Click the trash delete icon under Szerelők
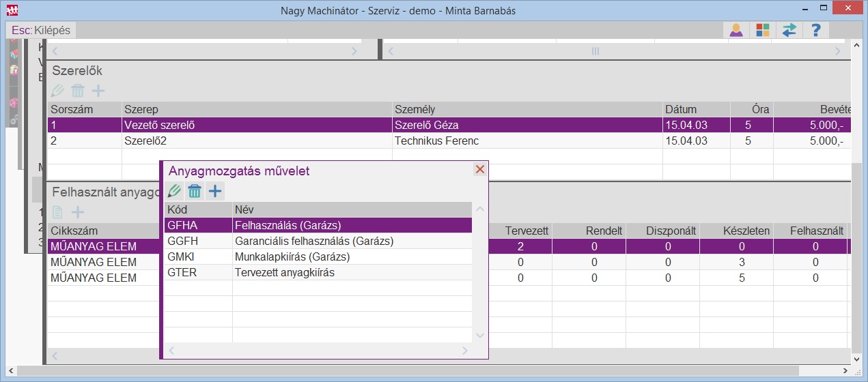The height and width of the screenshot is (382, 868). coord(79,90)
